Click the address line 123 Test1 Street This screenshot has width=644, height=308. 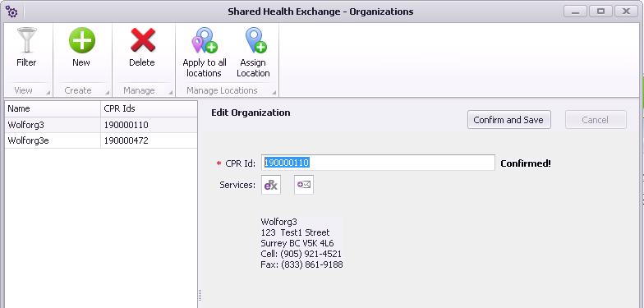tap(295, 232)
